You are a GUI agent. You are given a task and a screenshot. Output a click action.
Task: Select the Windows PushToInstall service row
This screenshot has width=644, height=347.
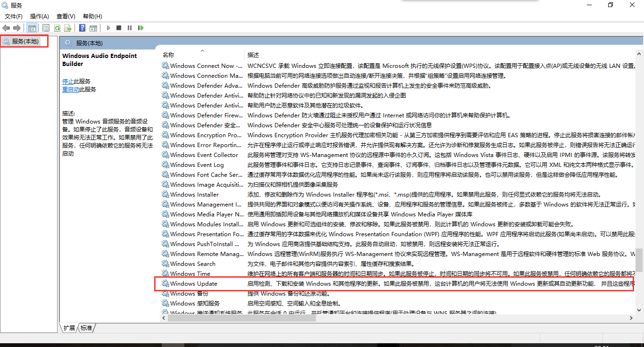click(x=398, y=244)
